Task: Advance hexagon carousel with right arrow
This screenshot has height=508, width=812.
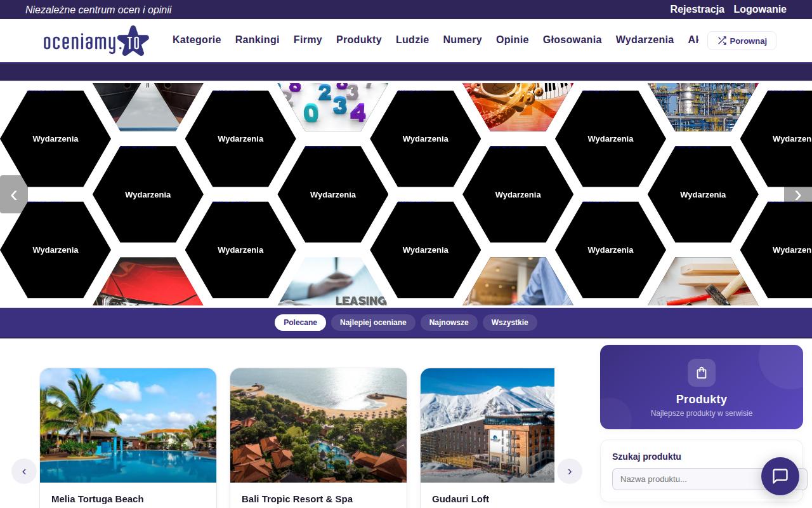Action: coord(798,195)
